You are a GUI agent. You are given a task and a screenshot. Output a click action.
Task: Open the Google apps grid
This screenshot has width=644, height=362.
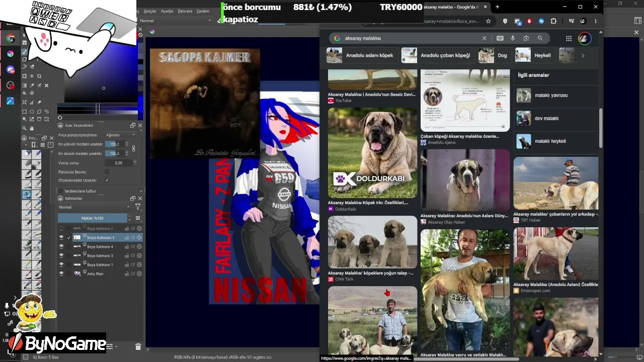click(569, 38)
